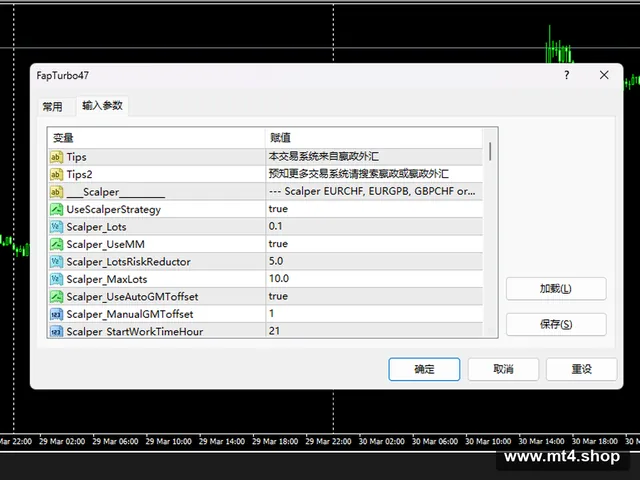Cancel with the 取消 button
The width and height of the screenshot is (640, 480).
click(x=503, y=369)
